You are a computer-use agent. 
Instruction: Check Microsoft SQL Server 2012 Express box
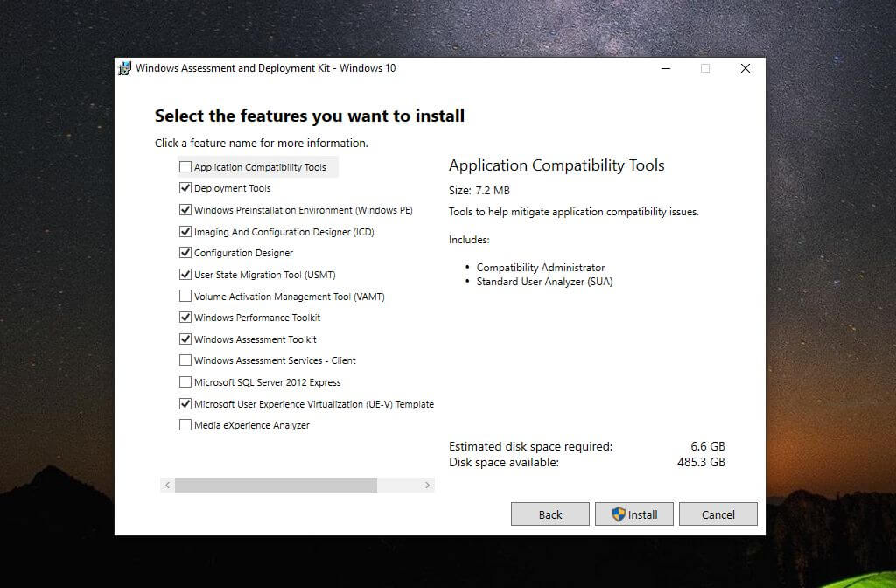(185, 382)
